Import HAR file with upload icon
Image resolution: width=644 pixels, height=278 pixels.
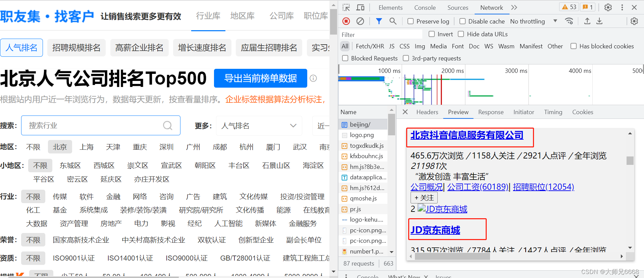(x=587, y=21)
